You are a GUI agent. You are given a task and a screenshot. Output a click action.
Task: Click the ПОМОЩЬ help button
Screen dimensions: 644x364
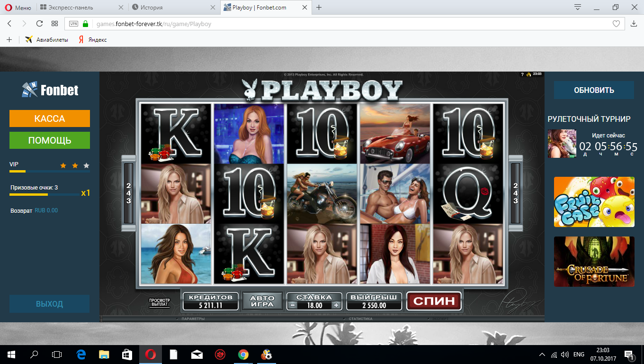[50, 140]
